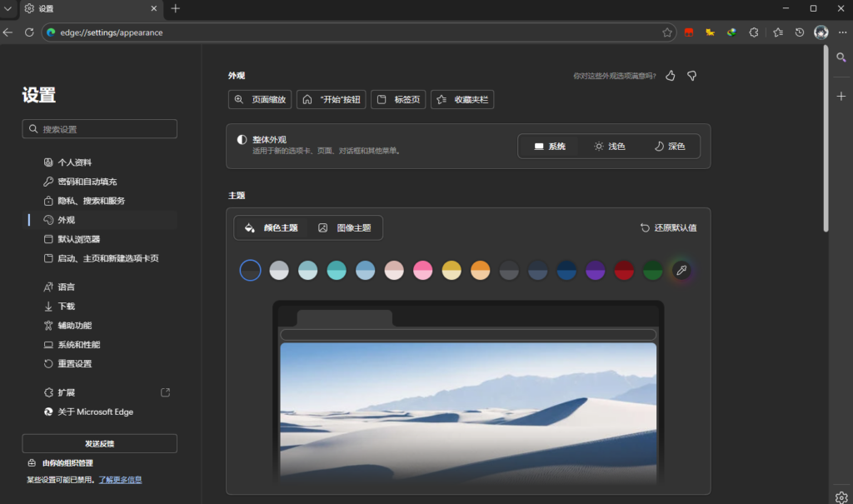This screenshot has width=853, height=504.
Task: Click the thumbs down feedback icon
Action: pos(691,76)
